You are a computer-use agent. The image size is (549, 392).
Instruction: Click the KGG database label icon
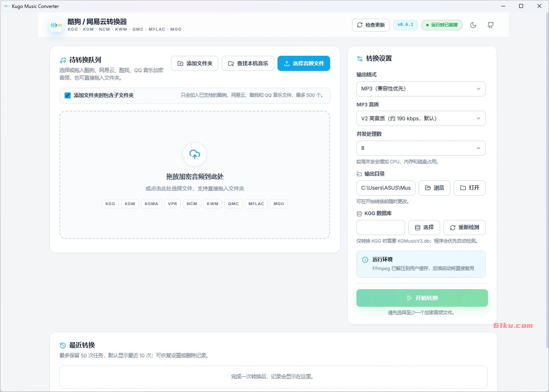[359, 214]
